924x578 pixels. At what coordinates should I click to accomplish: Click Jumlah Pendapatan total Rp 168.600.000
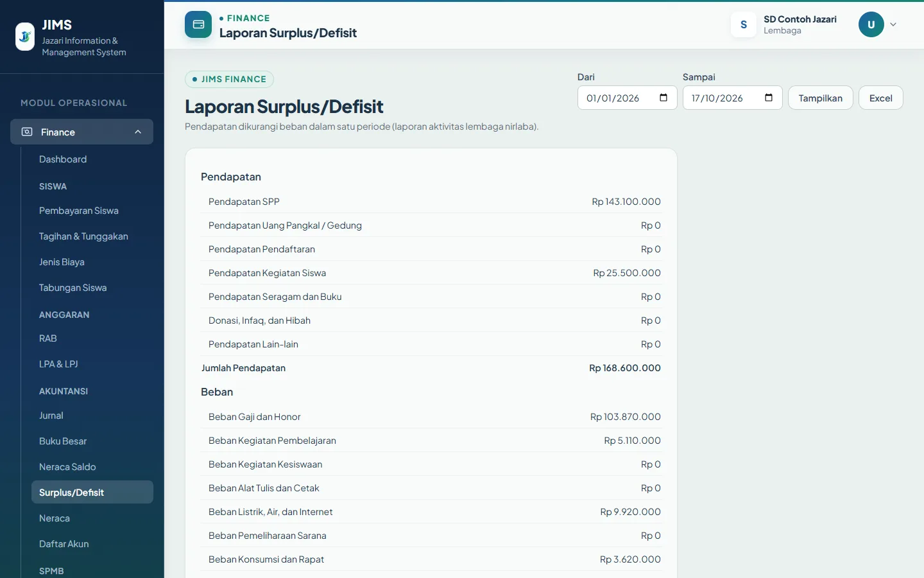(x=625, y=368)
